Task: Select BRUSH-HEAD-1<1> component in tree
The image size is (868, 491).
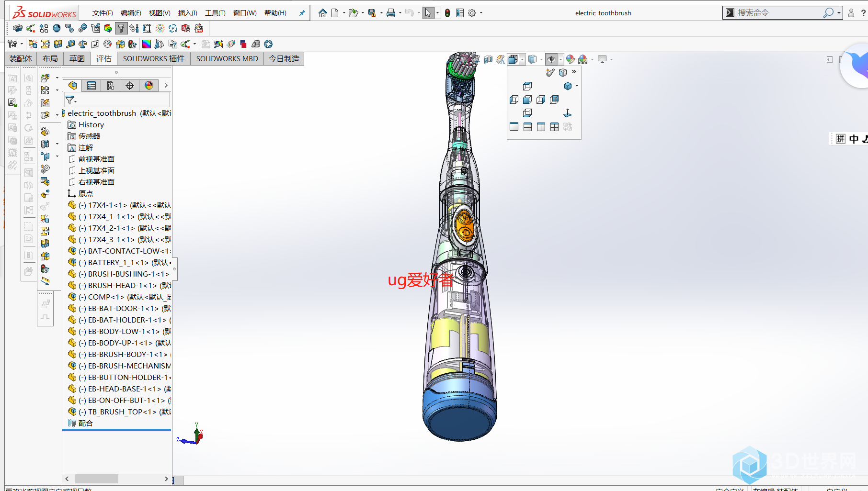Action: [x=120, y=285]
